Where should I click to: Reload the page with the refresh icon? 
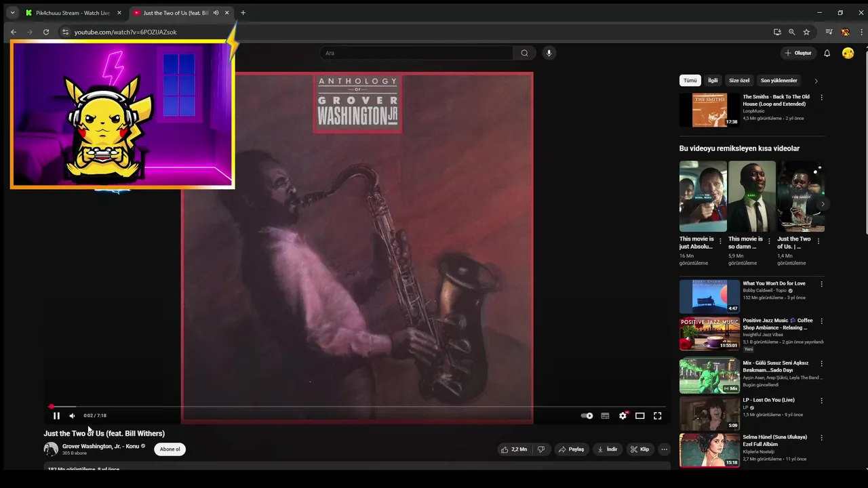click(46, 32)
